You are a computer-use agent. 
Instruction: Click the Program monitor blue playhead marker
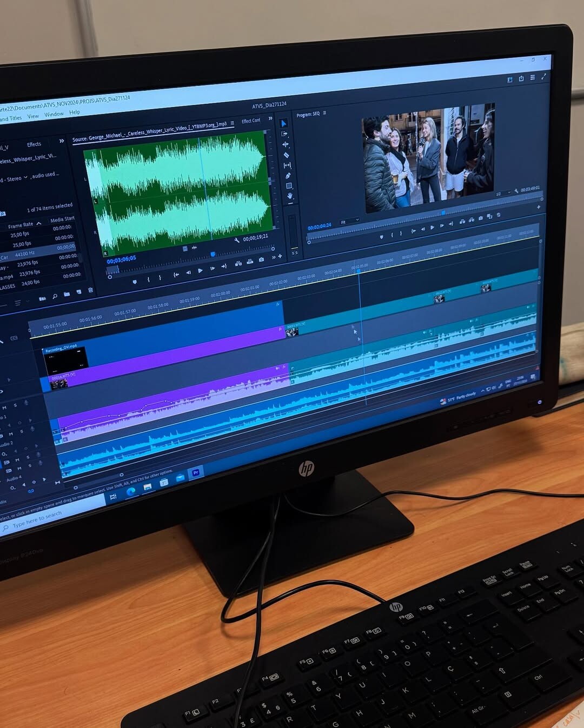click(x=444, y=212)
